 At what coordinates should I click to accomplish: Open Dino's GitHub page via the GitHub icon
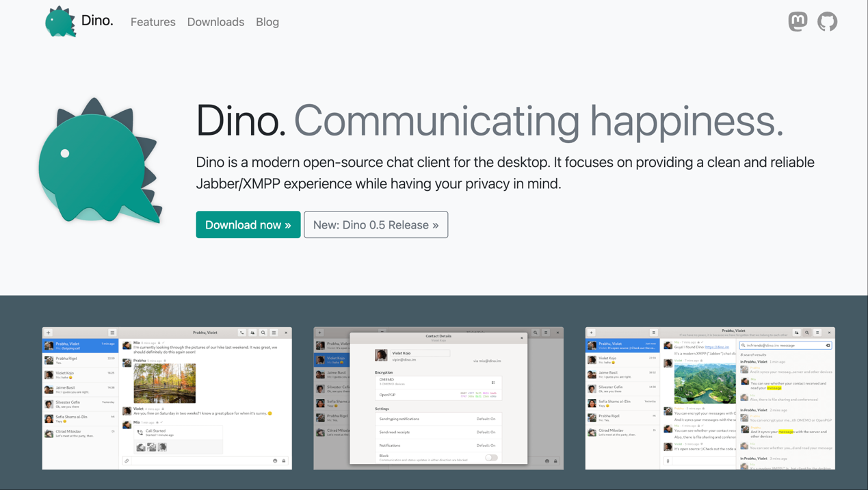[827, 21]
